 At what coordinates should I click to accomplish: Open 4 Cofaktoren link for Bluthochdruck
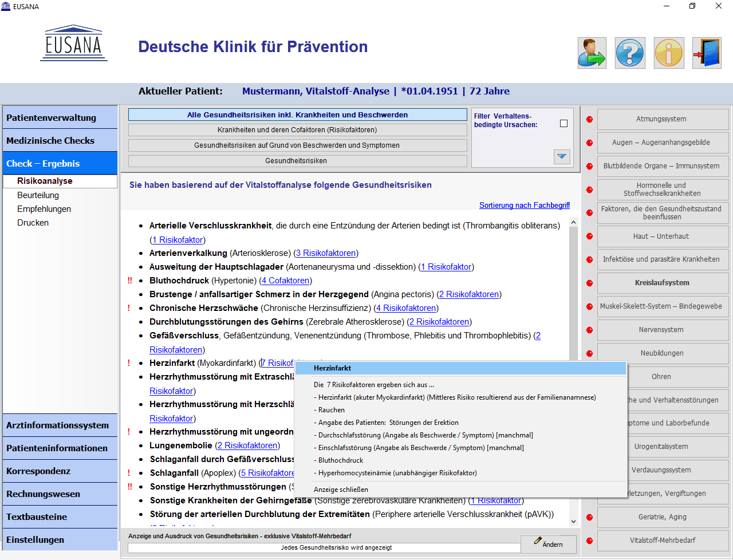(x=286, y=281)
